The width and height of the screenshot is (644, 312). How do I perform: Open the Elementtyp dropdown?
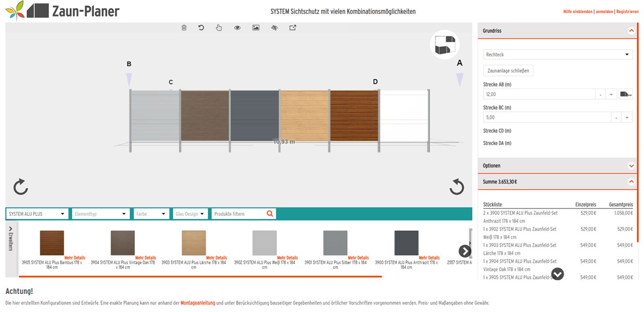tap(101, 214)
